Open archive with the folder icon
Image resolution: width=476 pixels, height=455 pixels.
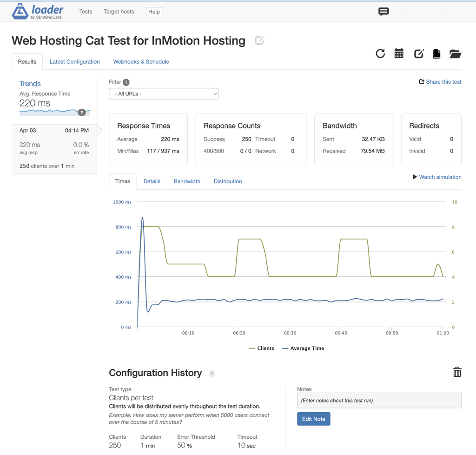[x=455, y=54]
